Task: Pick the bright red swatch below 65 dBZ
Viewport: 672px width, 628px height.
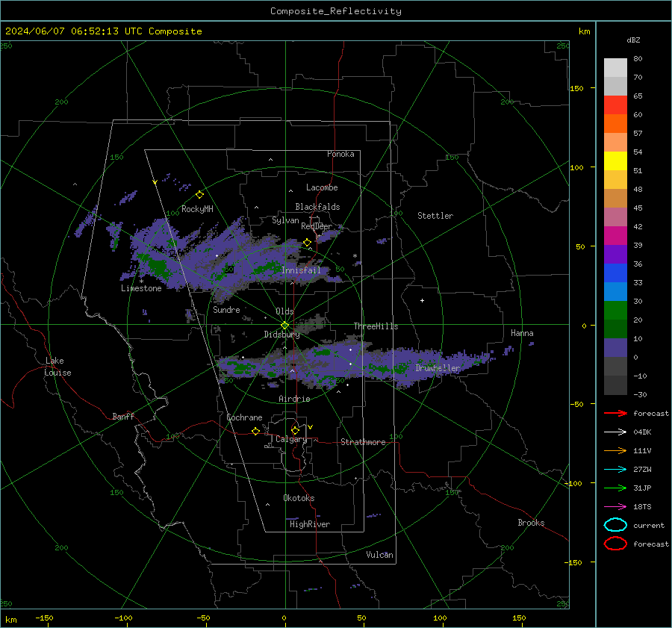Action: [615, 105]
